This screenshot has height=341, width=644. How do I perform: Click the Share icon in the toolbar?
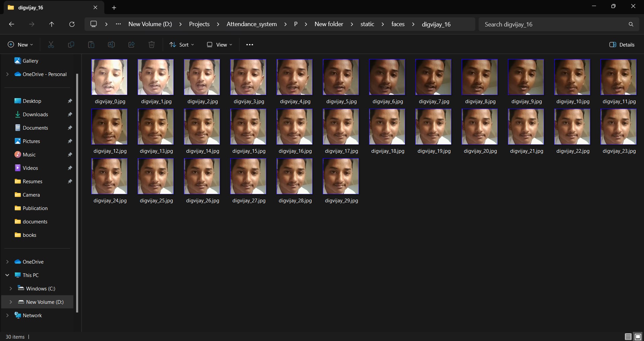pyautogui.click(x=131, y=45)
